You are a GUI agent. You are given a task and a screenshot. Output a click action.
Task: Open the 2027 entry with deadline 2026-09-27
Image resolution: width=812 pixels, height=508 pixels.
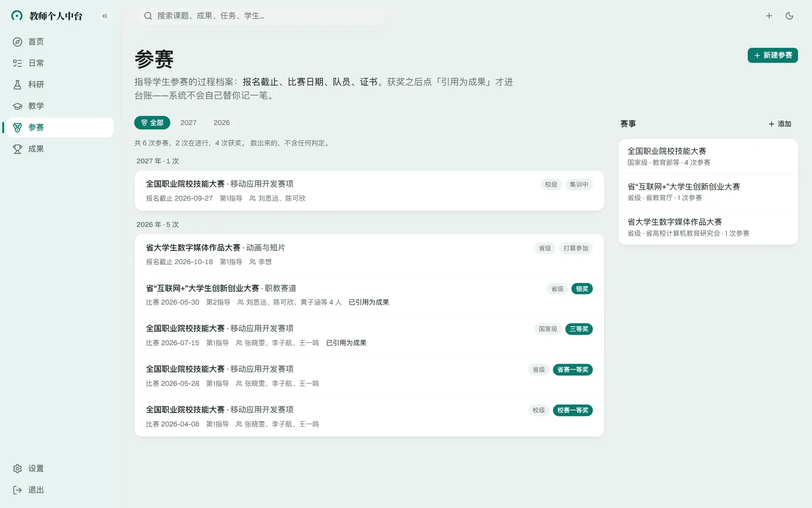369,190
